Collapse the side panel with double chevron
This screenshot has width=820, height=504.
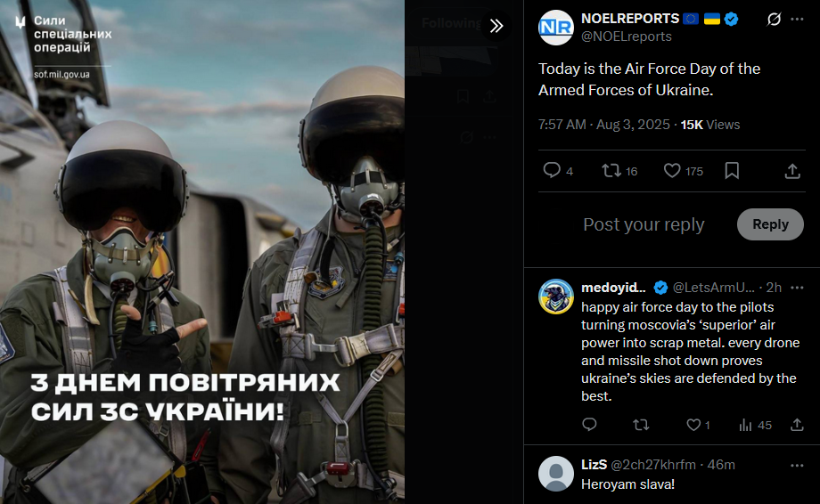click(496, 25)
